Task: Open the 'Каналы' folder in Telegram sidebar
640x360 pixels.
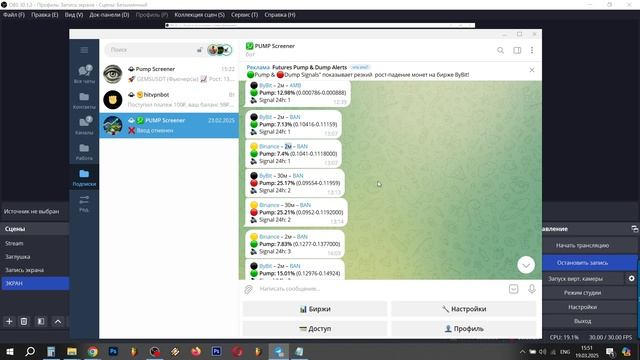Action: pyautogui.click(x=84, y=125)
